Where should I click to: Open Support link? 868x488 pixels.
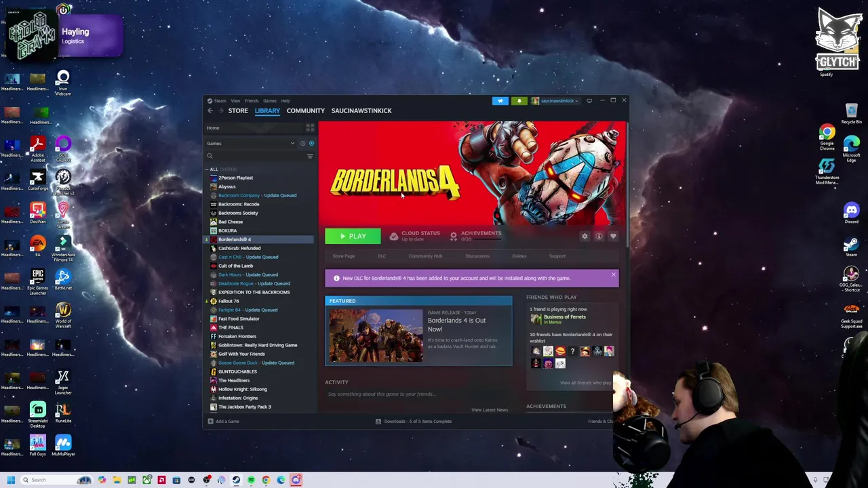pyautogui.click(x=557, y=256)
